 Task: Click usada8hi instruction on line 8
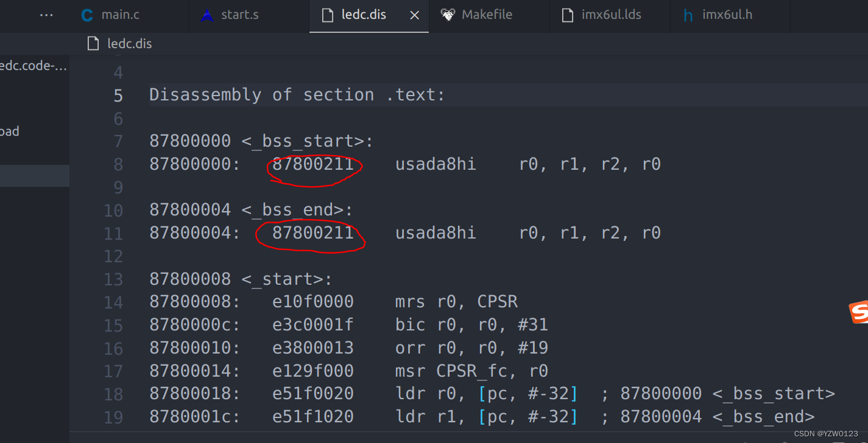(436, 164)
